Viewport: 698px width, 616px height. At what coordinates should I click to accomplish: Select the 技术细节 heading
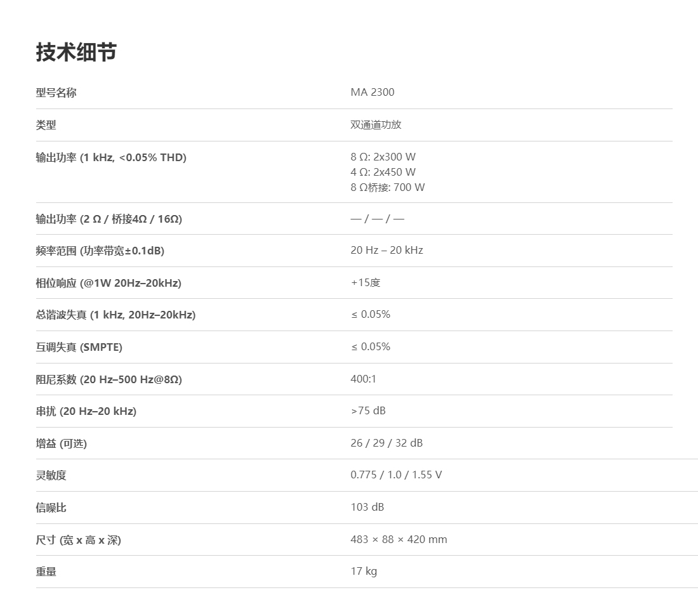click(x=76, y=52)
